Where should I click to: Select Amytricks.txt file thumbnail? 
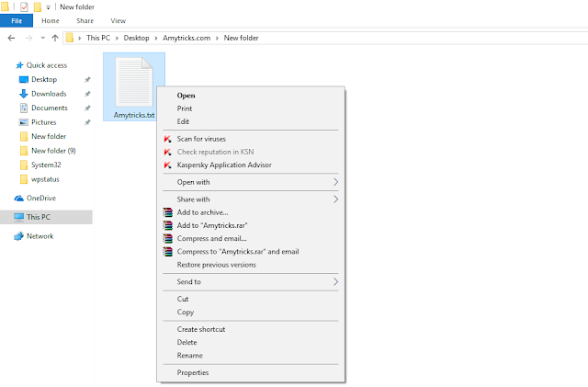[134, 86]
